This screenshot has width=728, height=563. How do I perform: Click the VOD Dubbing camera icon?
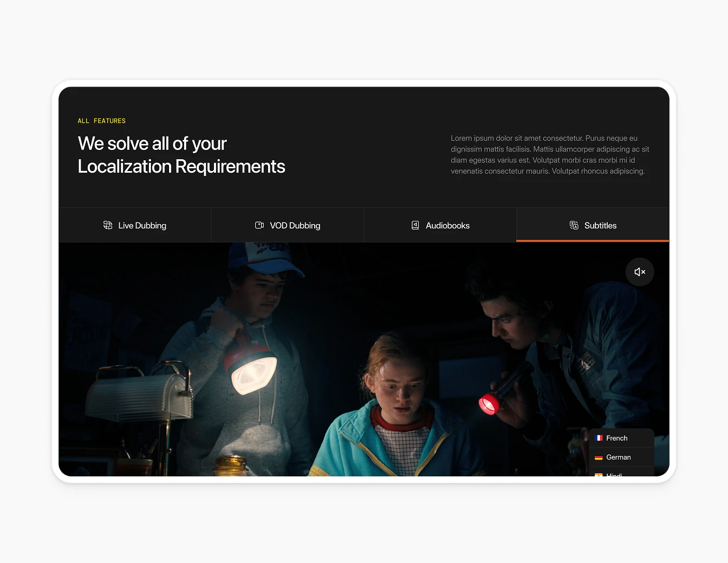(261, 225)
